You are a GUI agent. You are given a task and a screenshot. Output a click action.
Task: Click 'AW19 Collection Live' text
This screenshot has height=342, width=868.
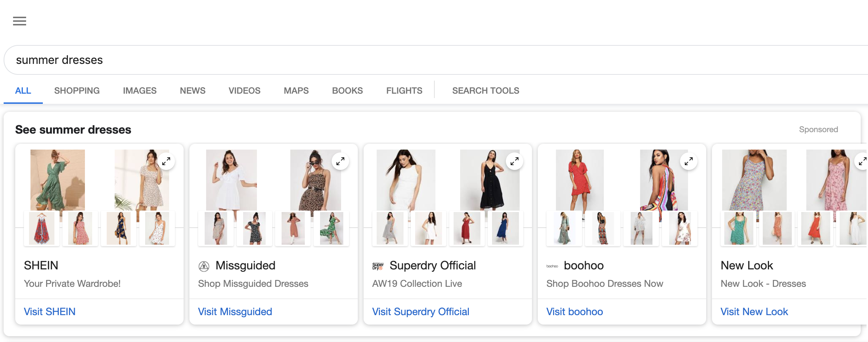[417, 284]
